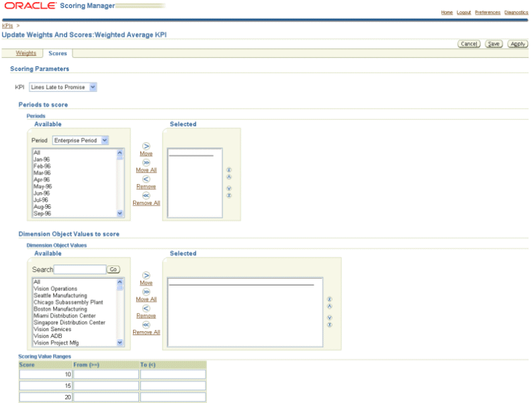Open the KPI dropdown Lines Late to Promise

(x=63, y=87)
